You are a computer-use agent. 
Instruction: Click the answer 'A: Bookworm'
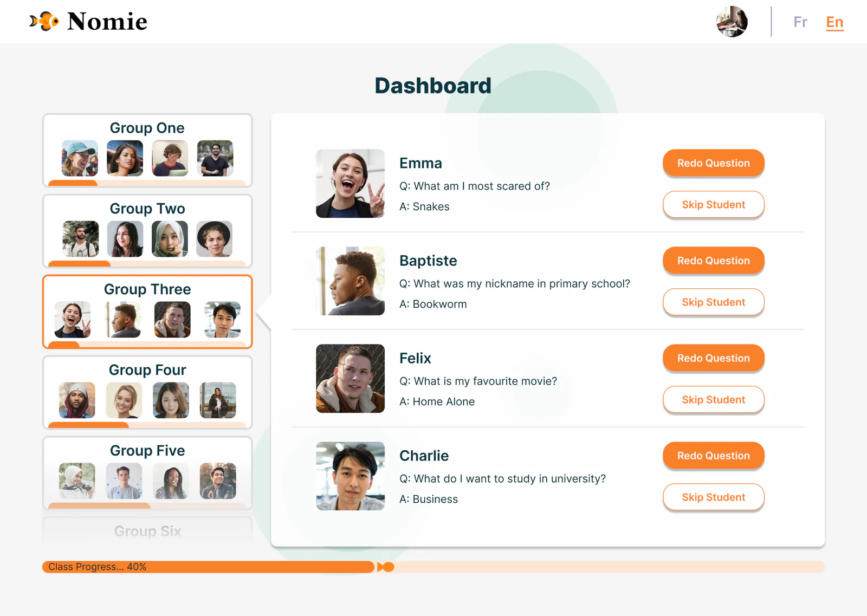click(x=433, y=304)
